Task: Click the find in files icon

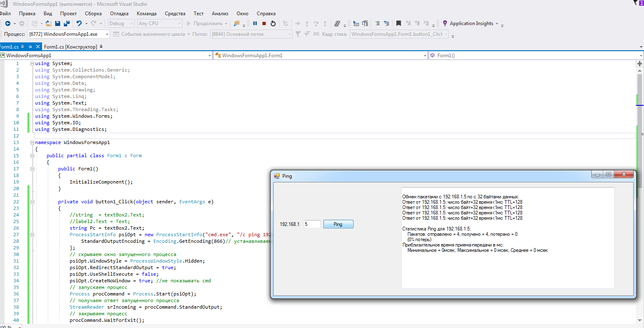Action: point(237,23)
